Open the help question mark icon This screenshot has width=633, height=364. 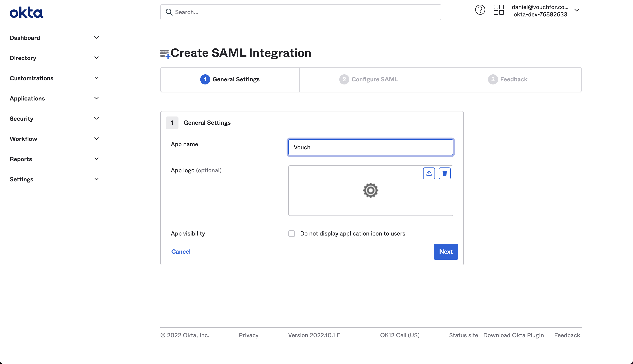[480, 10]
